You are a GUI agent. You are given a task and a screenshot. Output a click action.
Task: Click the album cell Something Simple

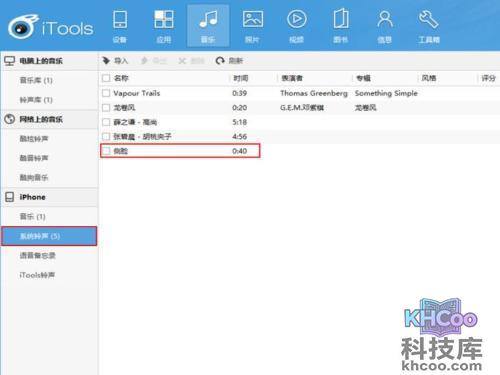(x=386, y=93)
